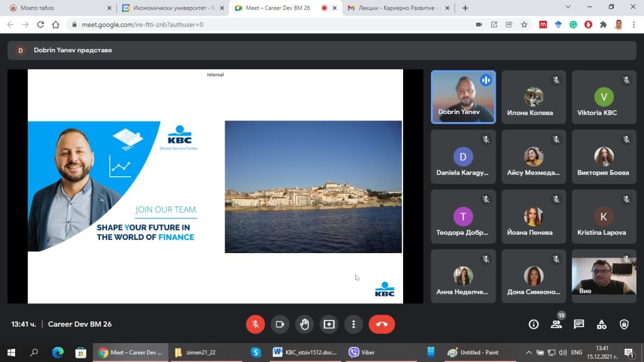Open the chat with everyone icon
Viewport: 644px width, 362px height.
pyautogui.click(x=579, y=324)
